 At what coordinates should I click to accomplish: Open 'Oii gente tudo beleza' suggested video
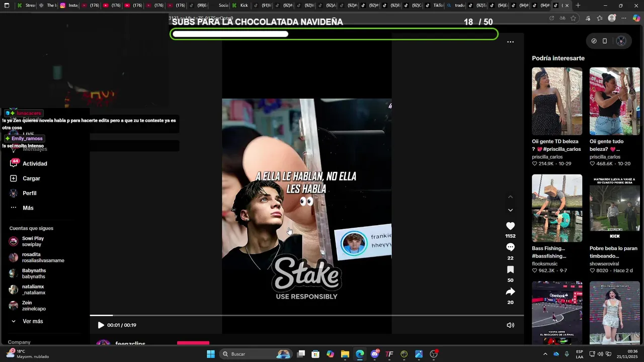[x=614, y=102]
